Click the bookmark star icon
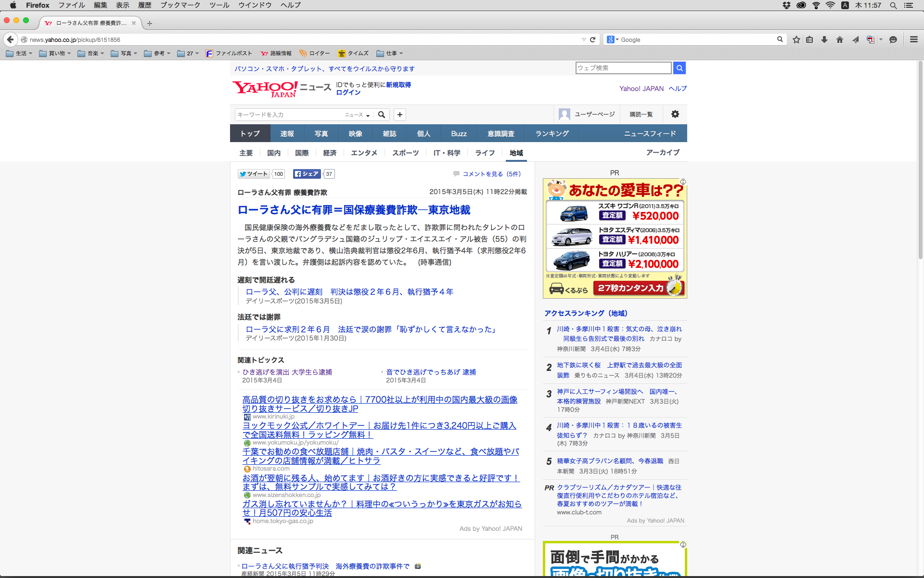The width and height of the screenshot is (924, 578). pos(796,40)
